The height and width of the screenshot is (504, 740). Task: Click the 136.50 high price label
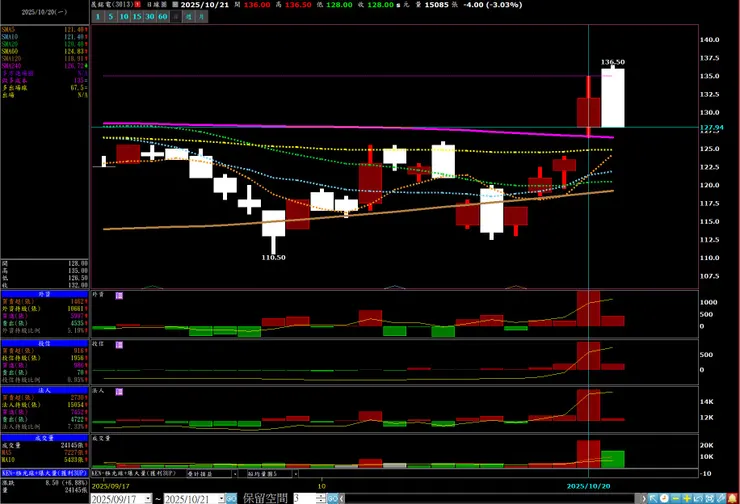point(613,62)
